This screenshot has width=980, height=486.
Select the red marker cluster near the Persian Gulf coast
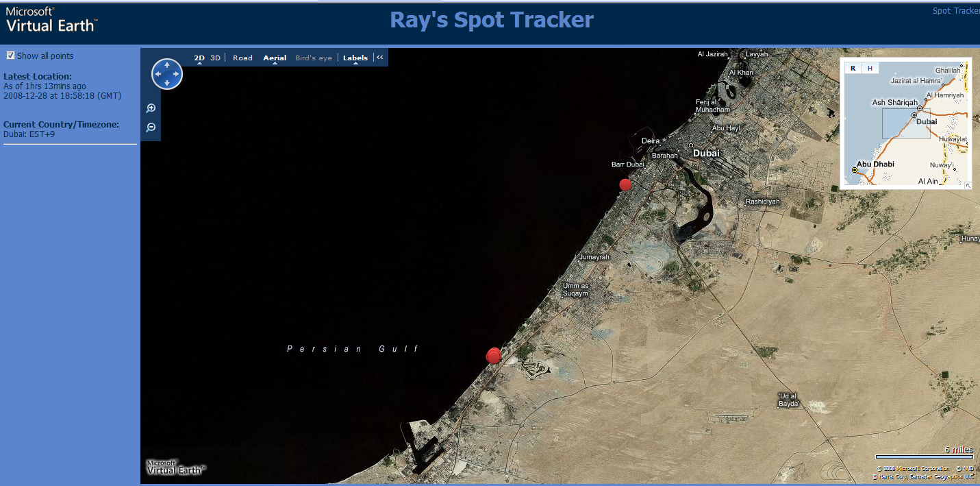494,356
